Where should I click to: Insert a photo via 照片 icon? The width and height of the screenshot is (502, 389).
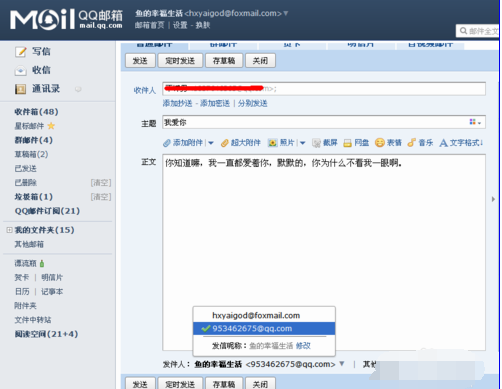click(273, 143)
